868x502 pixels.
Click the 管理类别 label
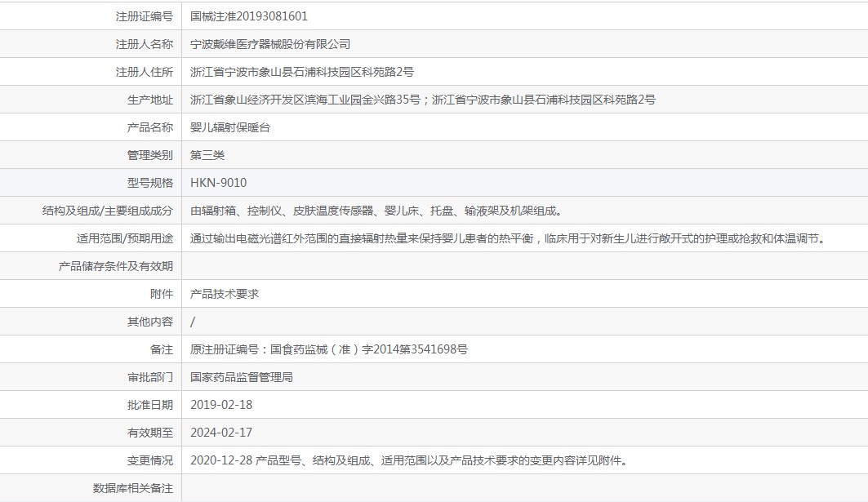150,155
